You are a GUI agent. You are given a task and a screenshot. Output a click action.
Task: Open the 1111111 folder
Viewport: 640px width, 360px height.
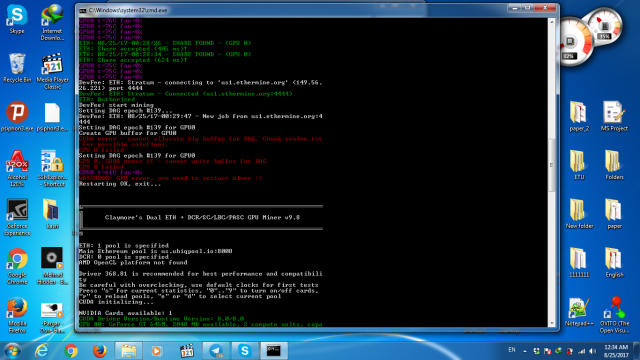pyautogui.click(x=579, y=263)
